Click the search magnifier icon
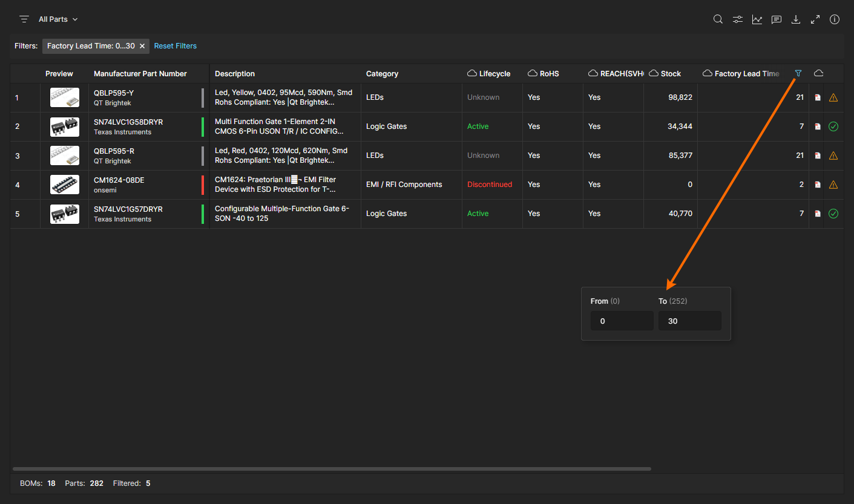 (718, 19)
